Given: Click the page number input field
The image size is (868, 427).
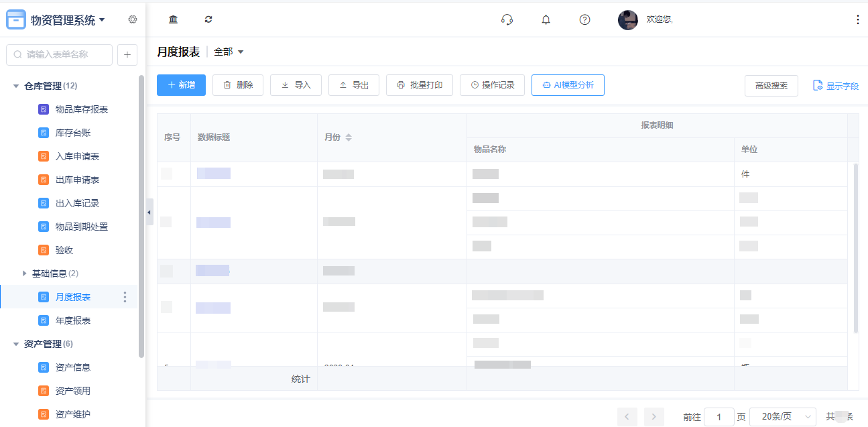Looking at the screenshot, I should 719,416.
